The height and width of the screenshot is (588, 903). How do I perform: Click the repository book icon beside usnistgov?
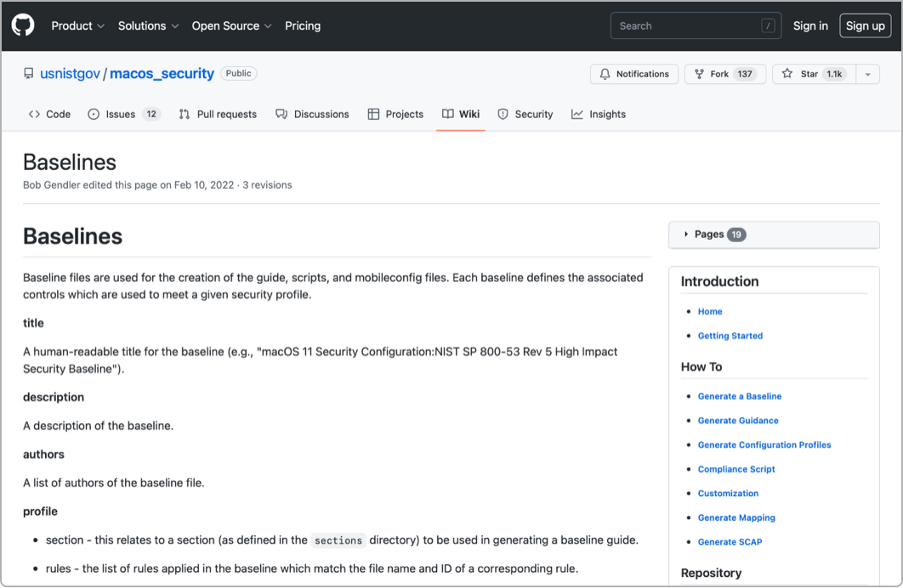click(28, 74)
